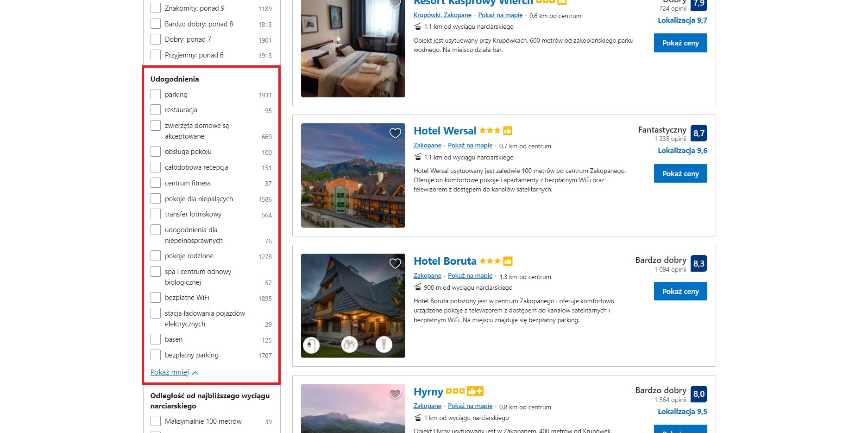Click the first round badge on the Hotel Boruta photo
868x433 pixels.
pos(311,345)
